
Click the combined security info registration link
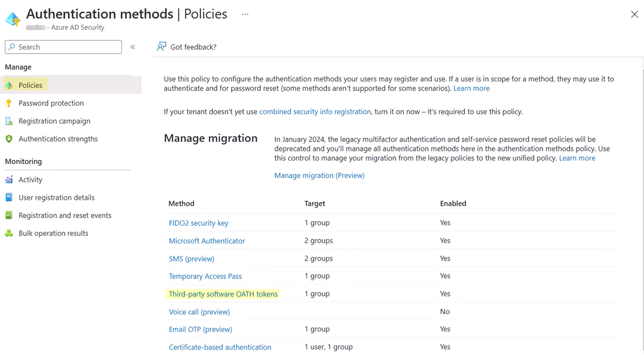(315, 112)
